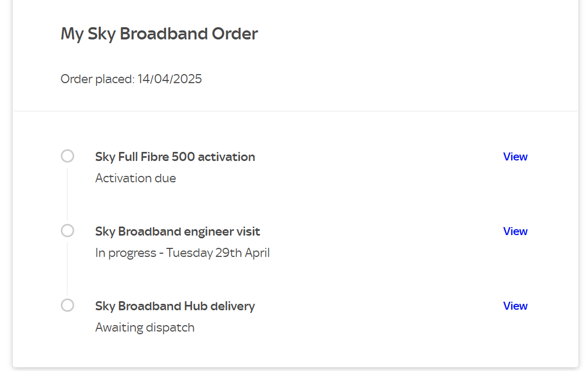The height and width of the screenshot is (371, 588).
Task: Click the 'Order placed: 14/04/2025' text
Action: tap(131, 78)
